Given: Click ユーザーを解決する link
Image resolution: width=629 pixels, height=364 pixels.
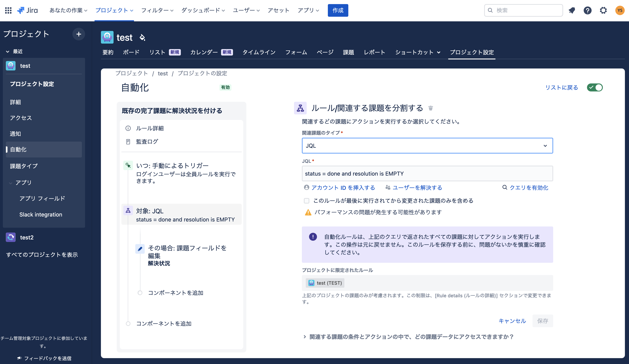Looking at the screenshot, I should [x=414, y=188].
